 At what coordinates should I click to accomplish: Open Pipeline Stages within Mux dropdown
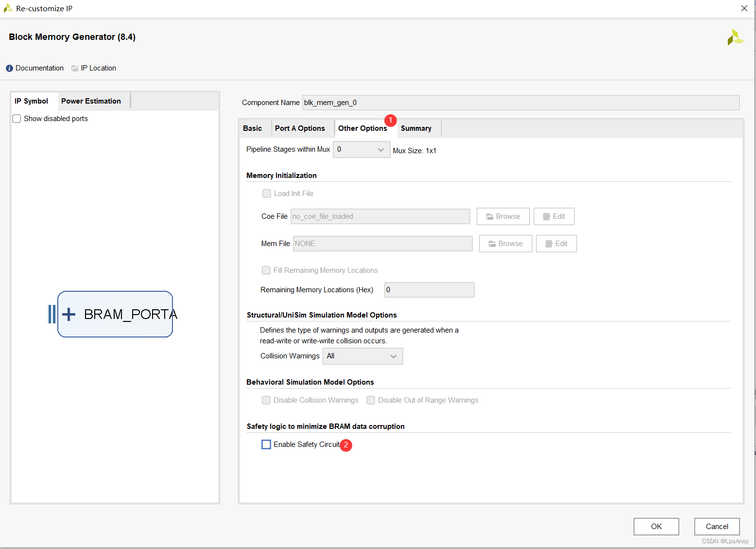361,149
